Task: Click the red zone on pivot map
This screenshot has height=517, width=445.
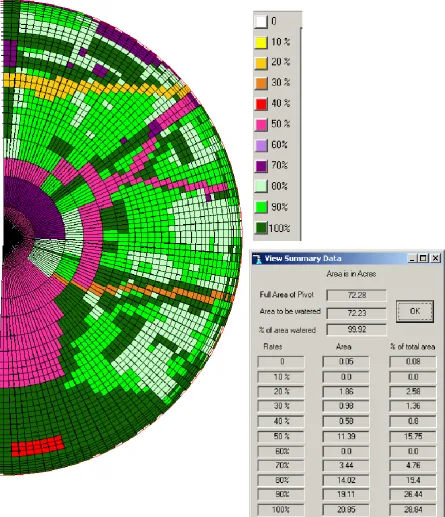Action: coord(38,446)
